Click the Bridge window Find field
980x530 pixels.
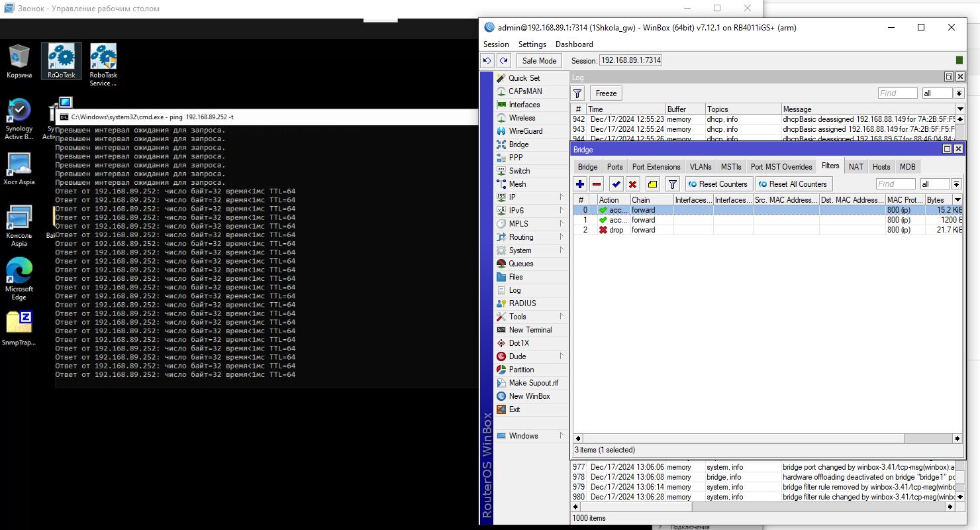tap(895, 184)
